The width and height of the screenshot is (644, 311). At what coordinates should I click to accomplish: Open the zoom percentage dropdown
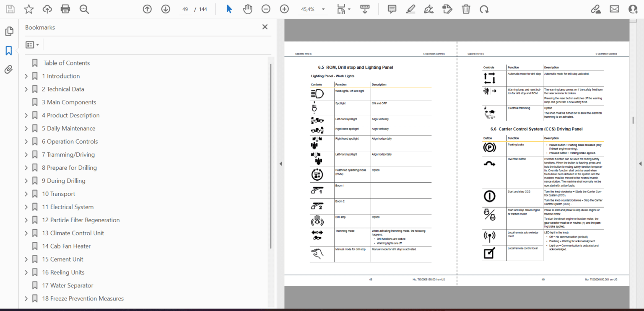point(323,9)
